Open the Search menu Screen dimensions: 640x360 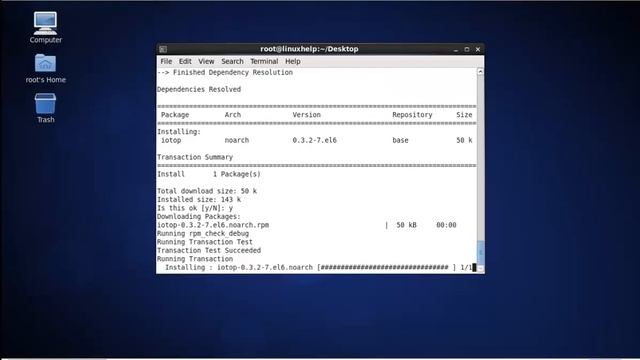tap(232, 61)
